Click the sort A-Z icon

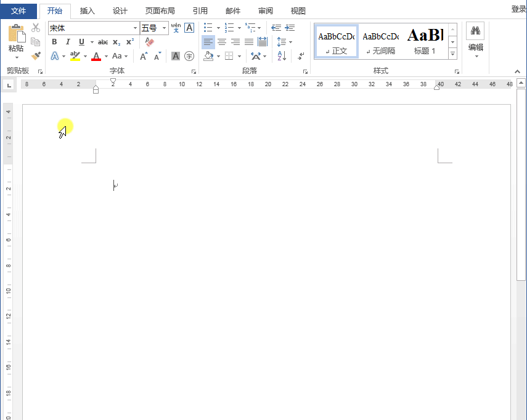click(282, 56)
